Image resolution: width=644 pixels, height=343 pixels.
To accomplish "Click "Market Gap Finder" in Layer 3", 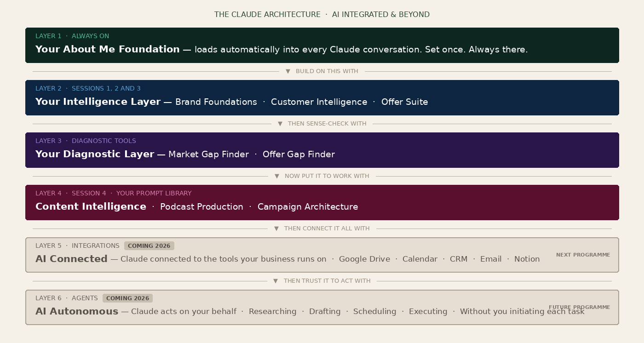I will 208,154.
